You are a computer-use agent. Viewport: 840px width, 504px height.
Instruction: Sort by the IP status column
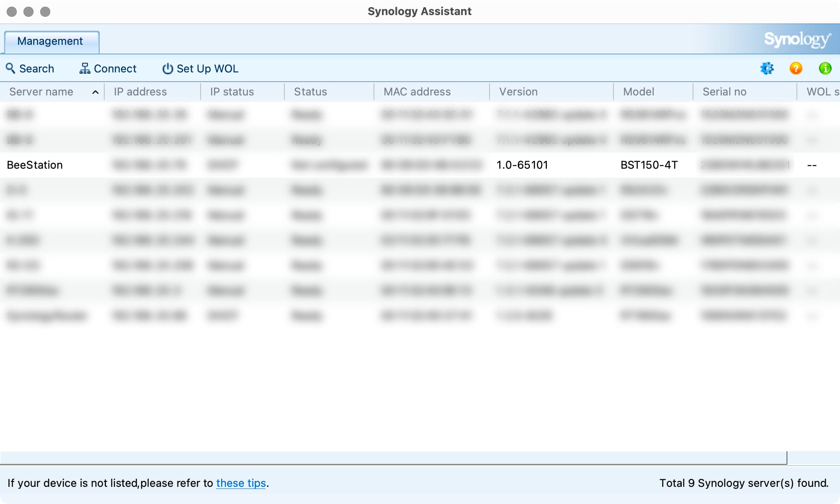click(x=242, y=92)
